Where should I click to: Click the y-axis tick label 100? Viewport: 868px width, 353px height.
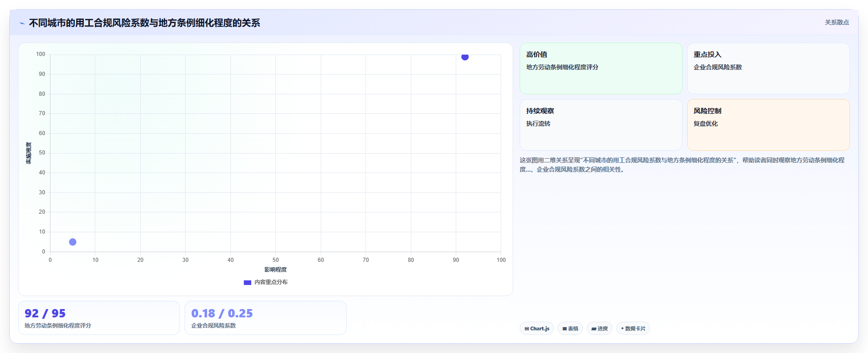click(41, 54)
